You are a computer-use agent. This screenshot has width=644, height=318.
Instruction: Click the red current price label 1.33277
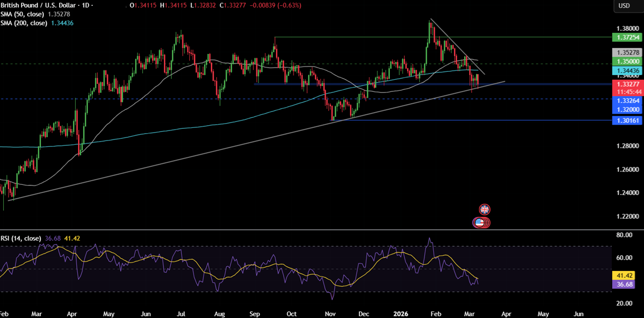626,84
